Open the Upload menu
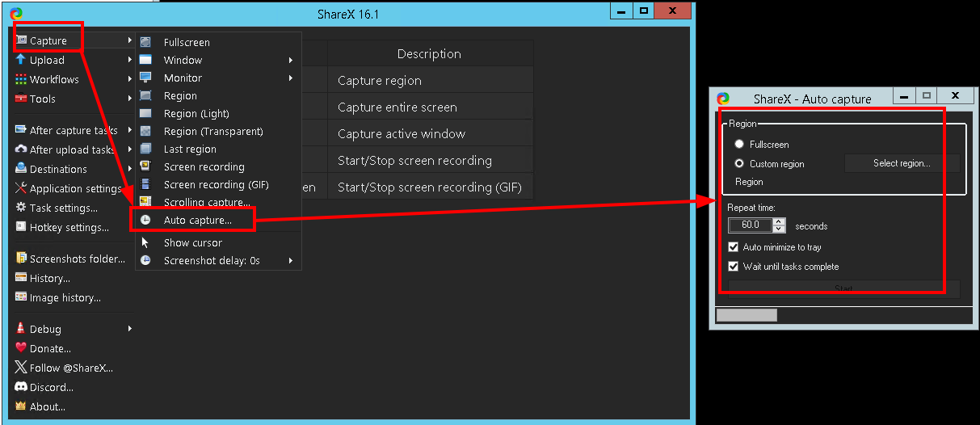 tap(47, 60)
